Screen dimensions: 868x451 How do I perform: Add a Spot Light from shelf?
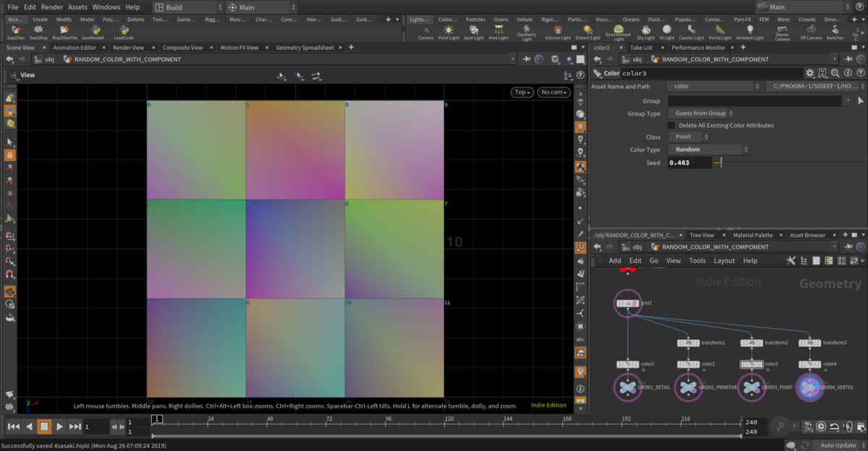coord(473,32)
